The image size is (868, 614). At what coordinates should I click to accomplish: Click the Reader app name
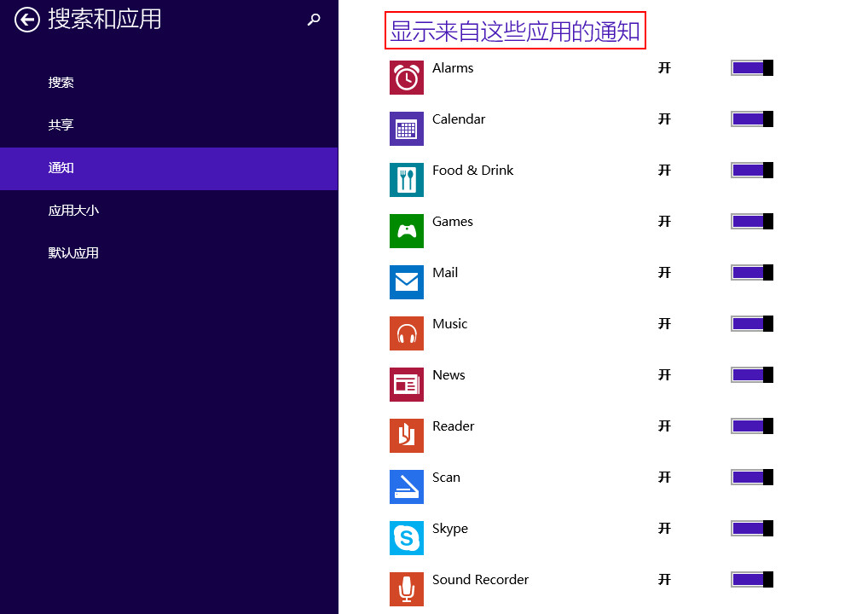pyautogui.click(x=454, y=426)
